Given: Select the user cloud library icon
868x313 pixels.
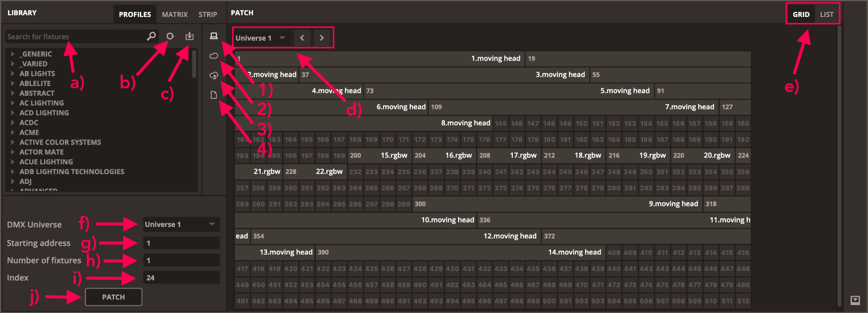Looking at the screenshot, I should pos(214,75).
